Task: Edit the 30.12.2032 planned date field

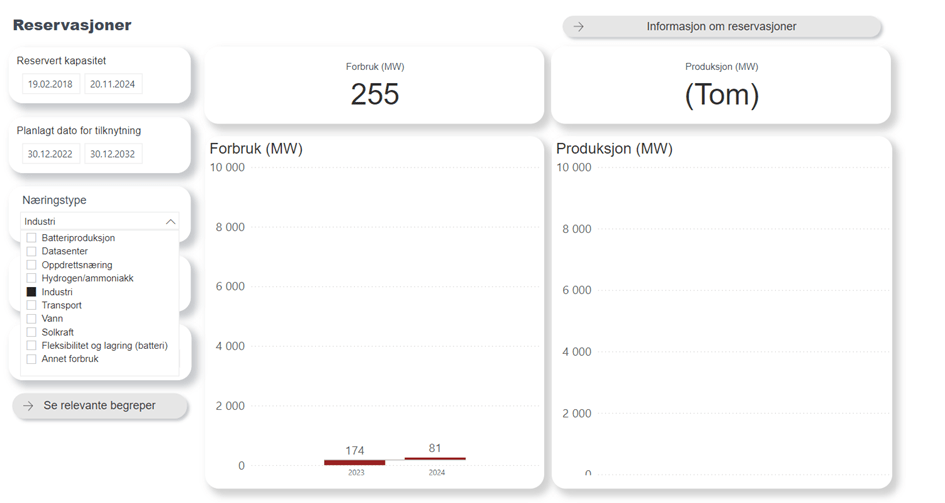Action: [x=112, y=154]
